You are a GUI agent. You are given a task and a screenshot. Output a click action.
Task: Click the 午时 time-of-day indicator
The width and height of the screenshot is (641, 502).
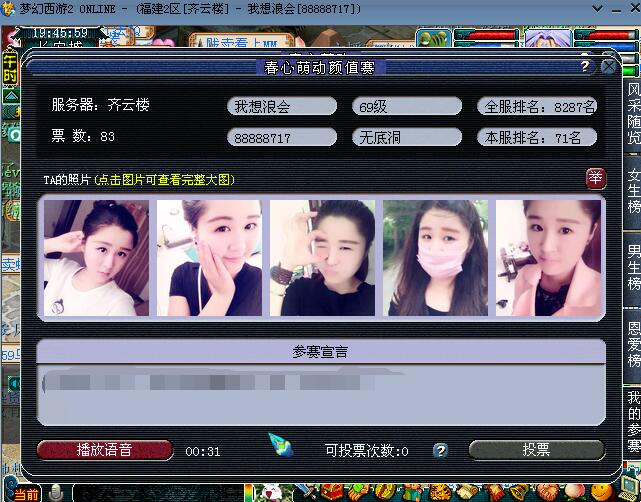coord(11,66)
